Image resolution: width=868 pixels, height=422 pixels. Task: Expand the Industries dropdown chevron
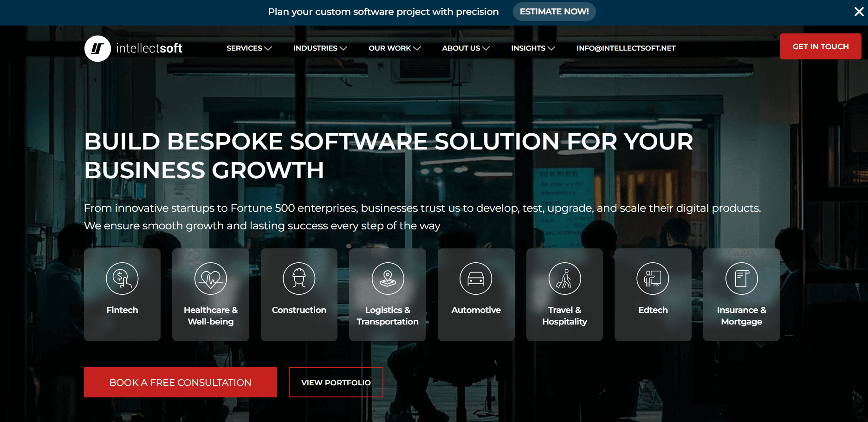pos(343,48)
